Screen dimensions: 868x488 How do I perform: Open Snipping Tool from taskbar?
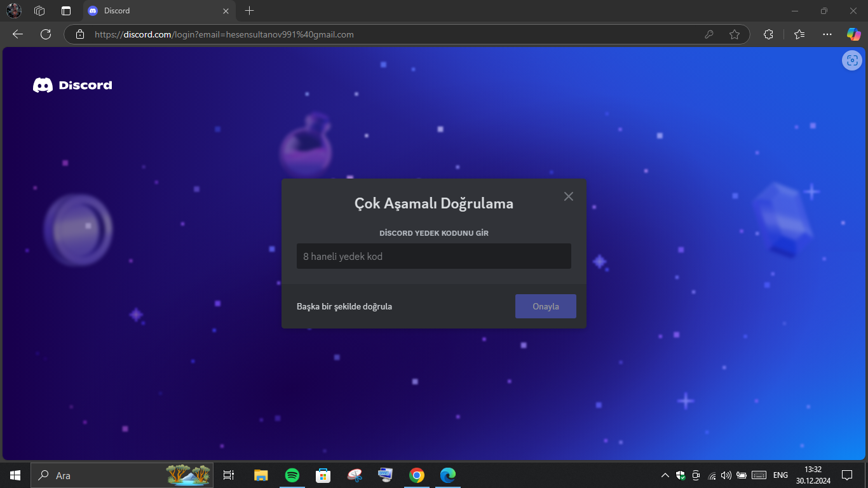355,475
